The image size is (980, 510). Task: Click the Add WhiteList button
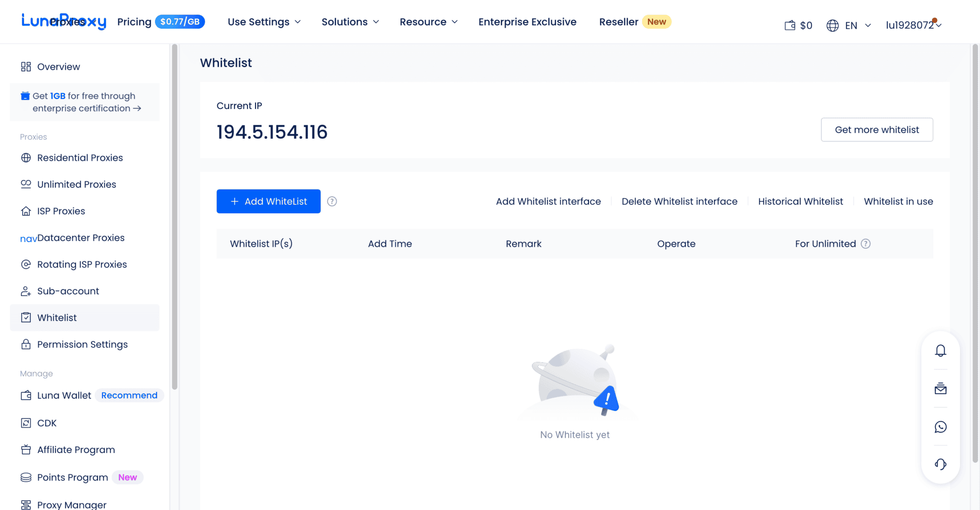tap(268, 201)
